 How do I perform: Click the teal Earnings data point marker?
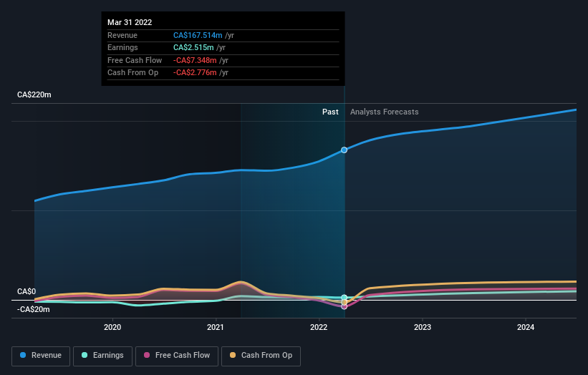coord(344,298)
